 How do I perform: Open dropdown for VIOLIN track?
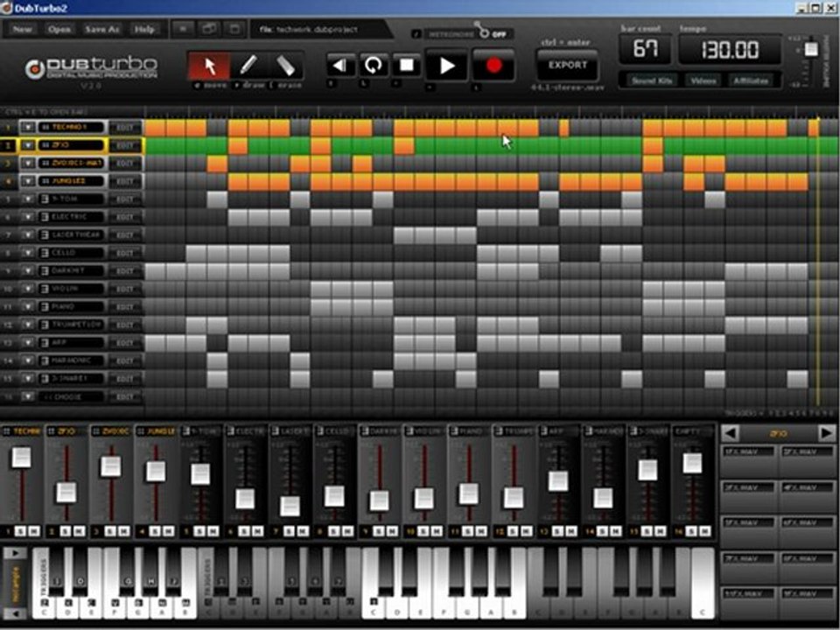pos(27,289)
